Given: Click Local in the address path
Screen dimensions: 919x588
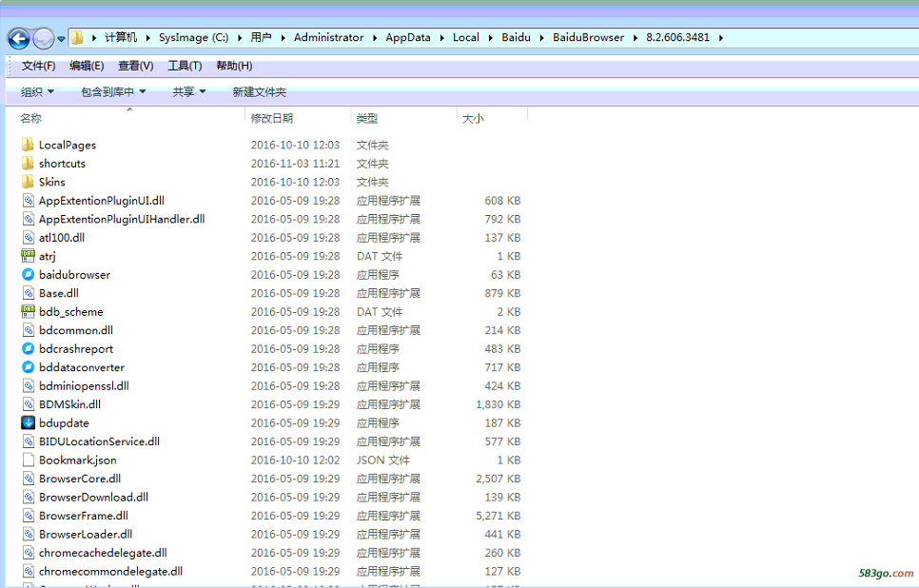Looking at the screenshot, I should point(466,37).
